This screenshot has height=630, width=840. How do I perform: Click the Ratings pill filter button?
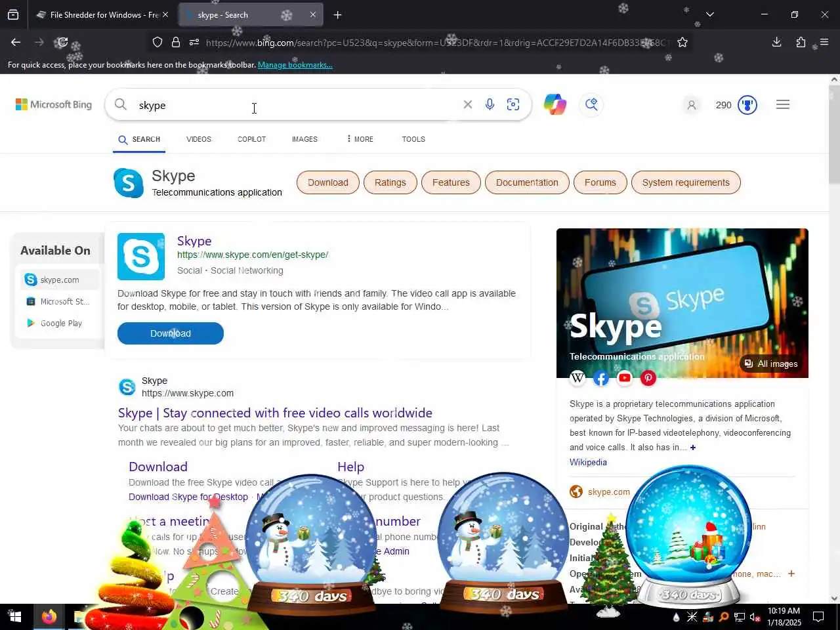tap(390, 182)
